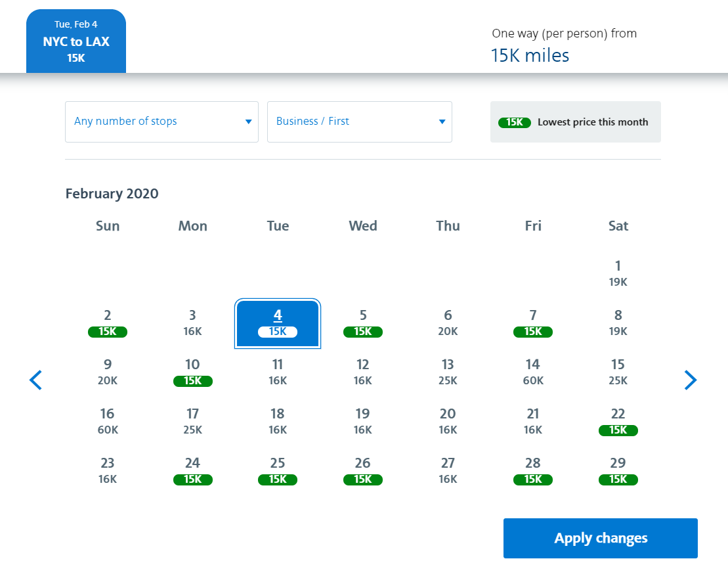Screen dimensions: 728x561
Task: Click the Sun column header
Action: [107, 226]
